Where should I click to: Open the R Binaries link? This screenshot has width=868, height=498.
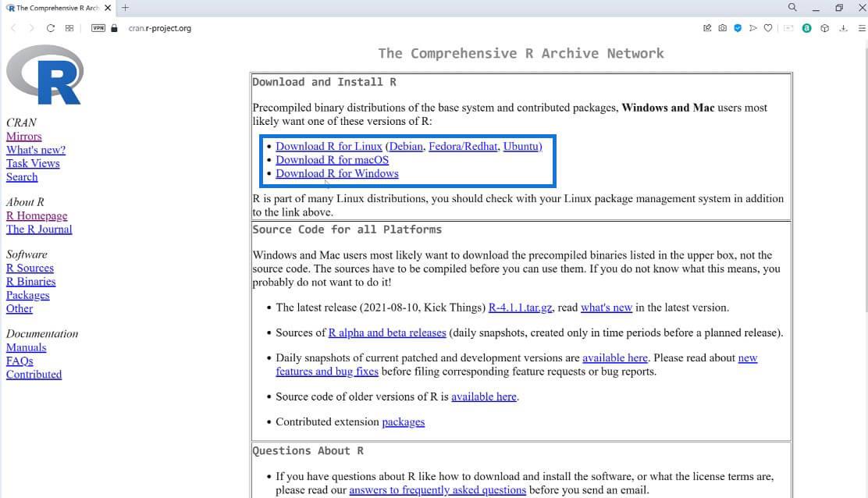tap(31, 282)
